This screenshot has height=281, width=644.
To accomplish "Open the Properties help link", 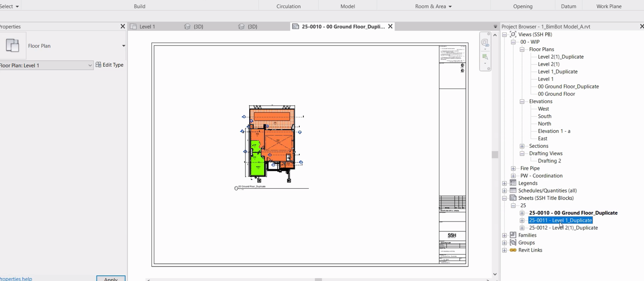I will click(x=16, y=279).
